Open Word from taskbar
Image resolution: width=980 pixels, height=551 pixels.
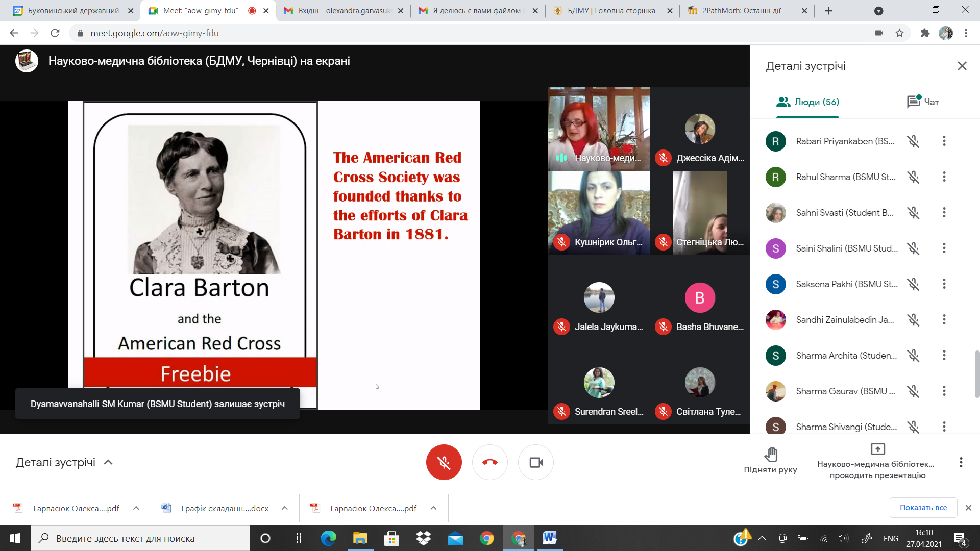tap(550, 538)
